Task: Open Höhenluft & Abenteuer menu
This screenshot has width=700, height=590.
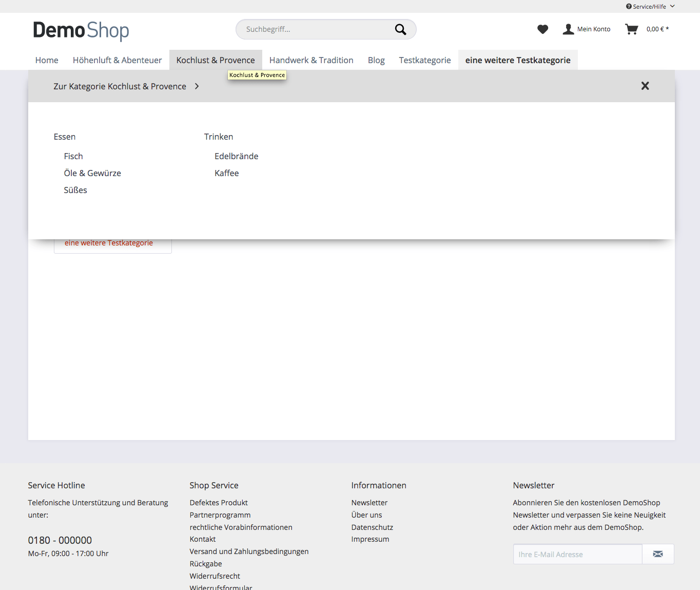Action: coord(117,60)
